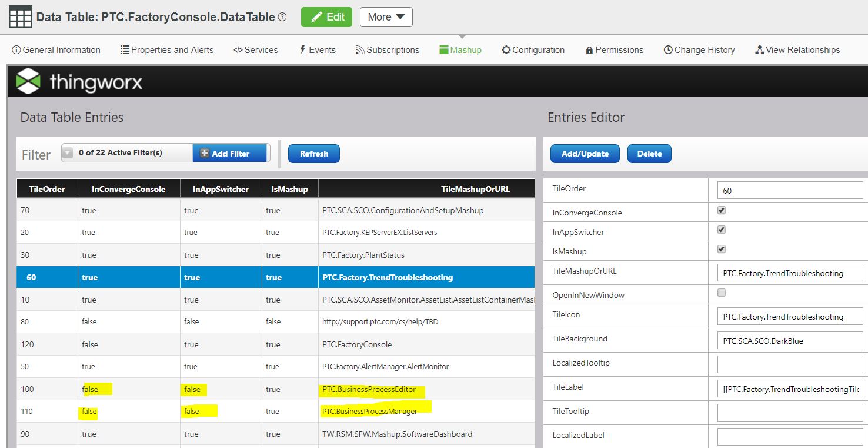Viewport: 868px width, 448px height.
Task: Click the TileBackground input field
Action: coord(790,341)
